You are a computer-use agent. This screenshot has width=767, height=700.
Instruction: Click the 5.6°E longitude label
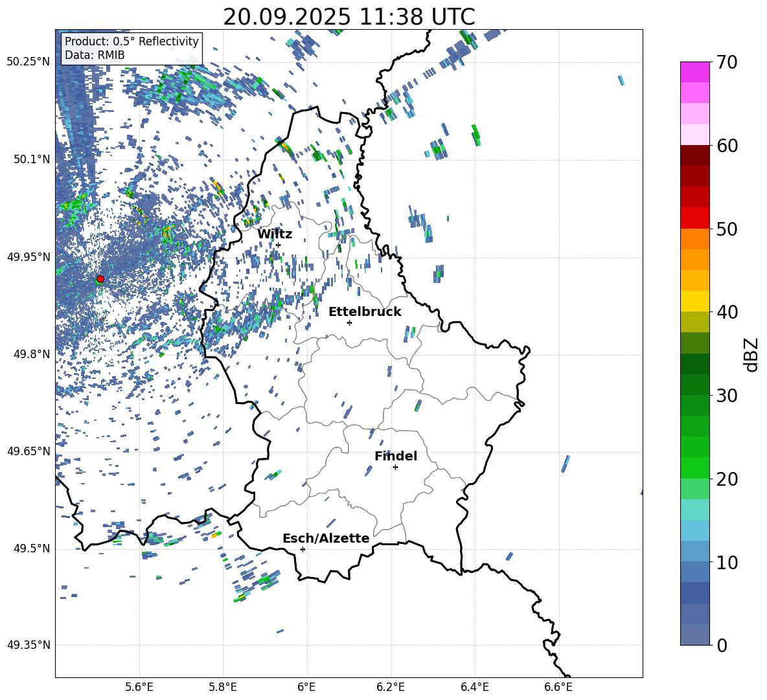[139, 688]
